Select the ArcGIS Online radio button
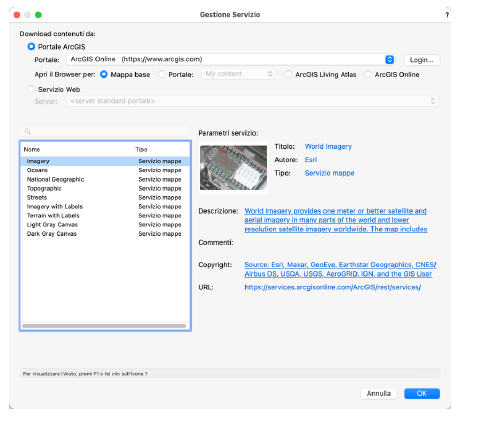481x424 pixels. [367, 74]
